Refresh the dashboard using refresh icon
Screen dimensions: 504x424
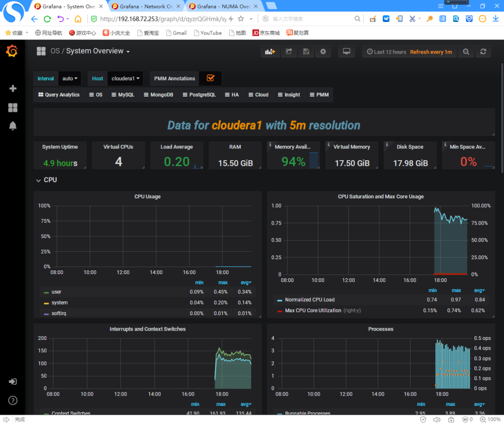pos(483,51)
